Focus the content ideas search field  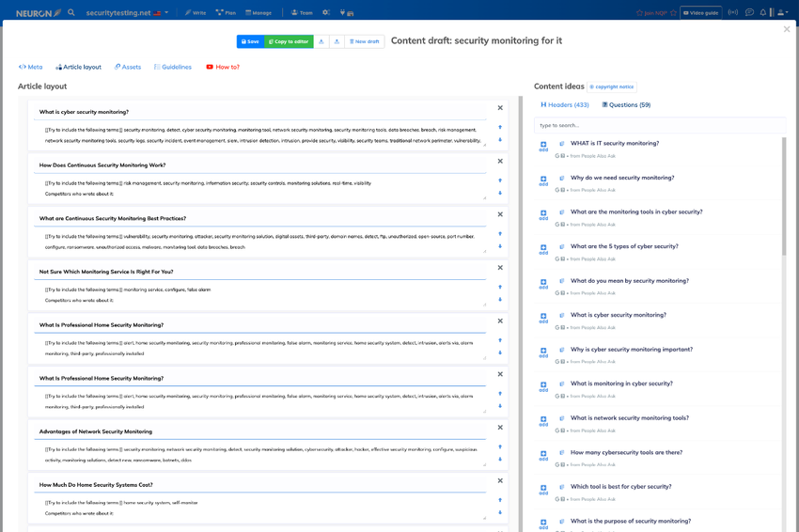[659, 125]
